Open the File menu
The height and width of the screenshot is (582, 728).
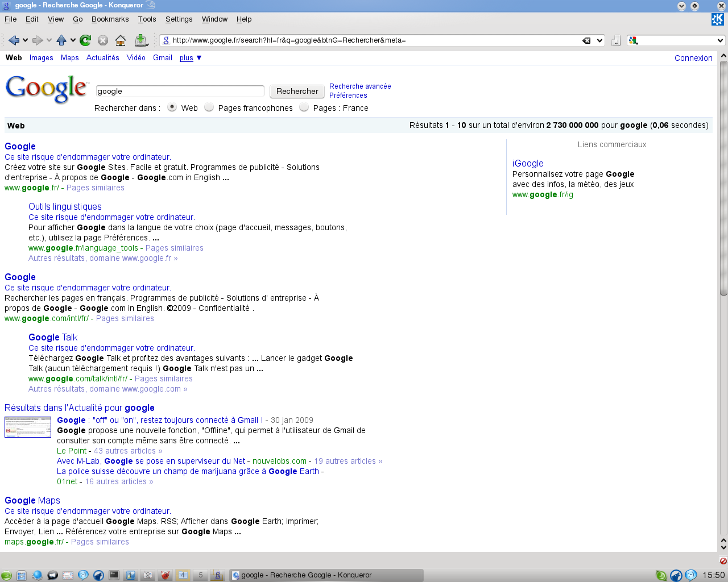pos(10,19)
